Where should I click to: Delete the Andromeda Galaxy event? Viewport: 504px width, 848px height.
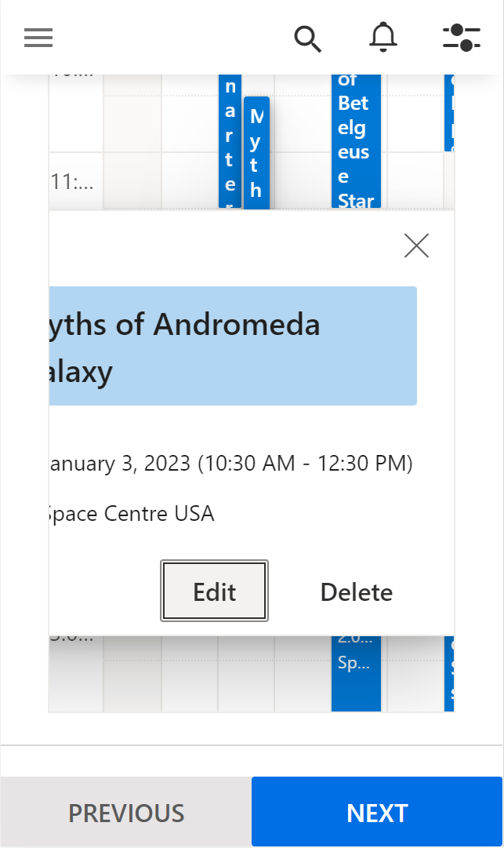pyautogui.click(x=356, y=592)
